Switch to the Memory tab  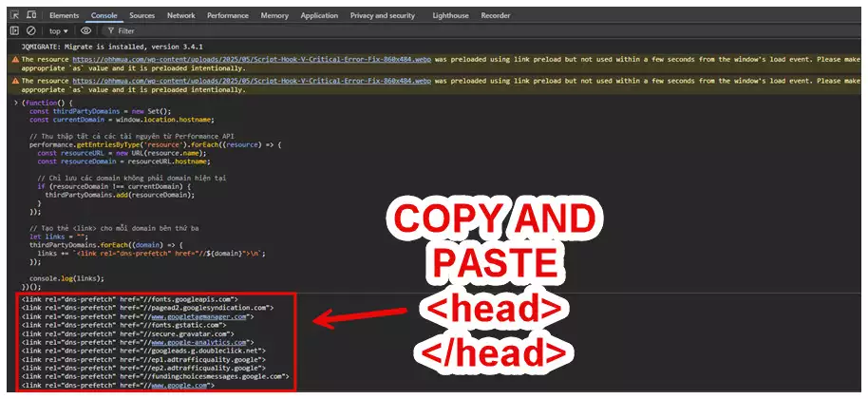coord(274,15)
